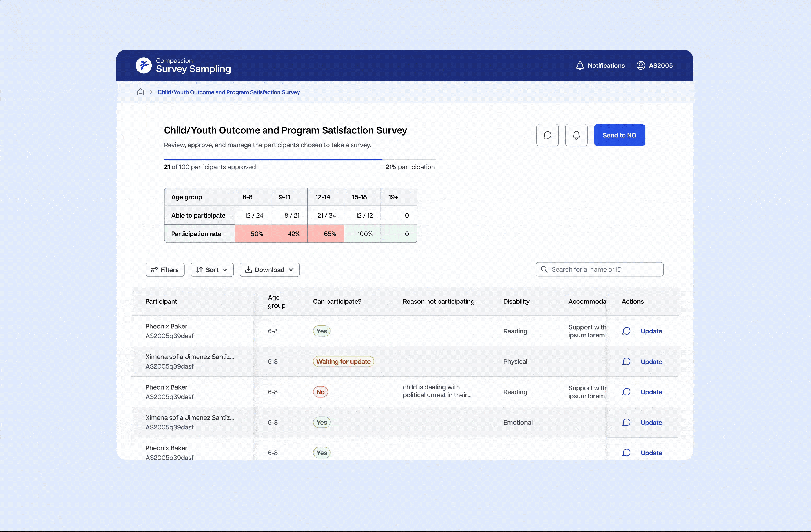Click the Waiting for update status badge

point(343,361)
